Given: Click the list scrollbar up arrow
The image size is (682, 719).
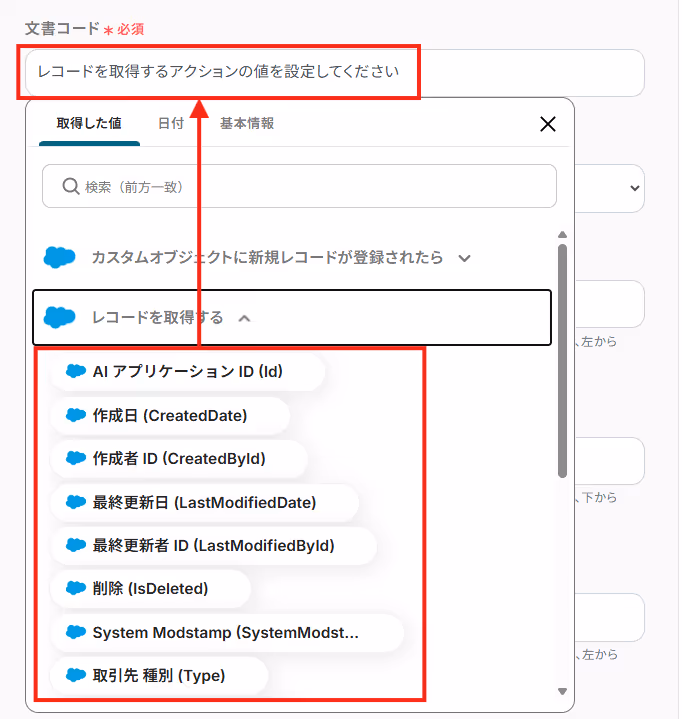Looking at the screenshot, I should (562, 235).
